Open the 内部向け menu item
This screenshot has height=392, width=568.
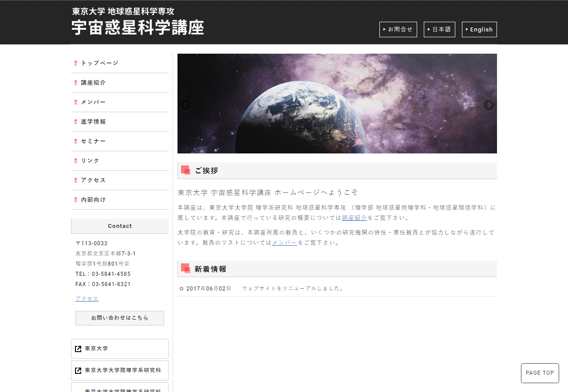coord(120,200)
